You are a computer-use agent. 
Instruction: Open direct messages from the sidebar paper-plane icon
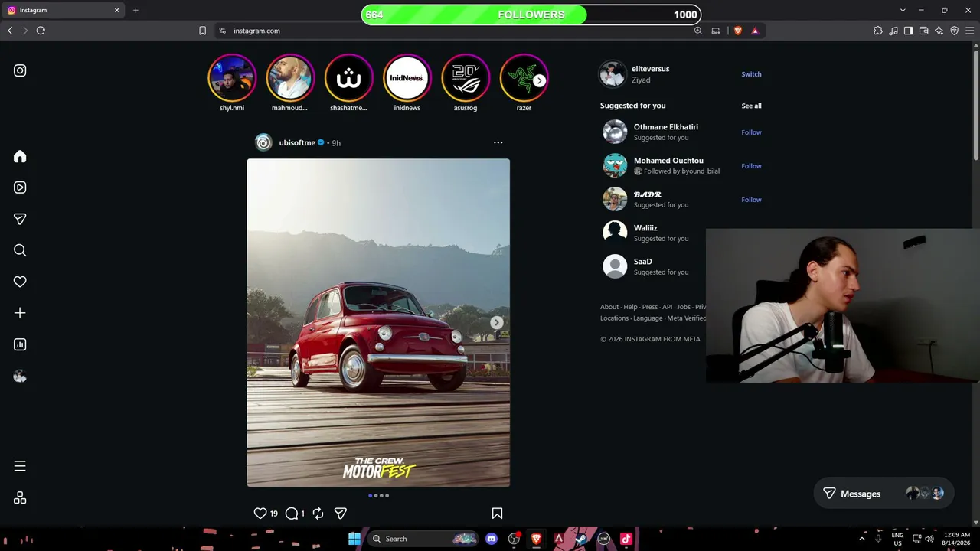20,219
